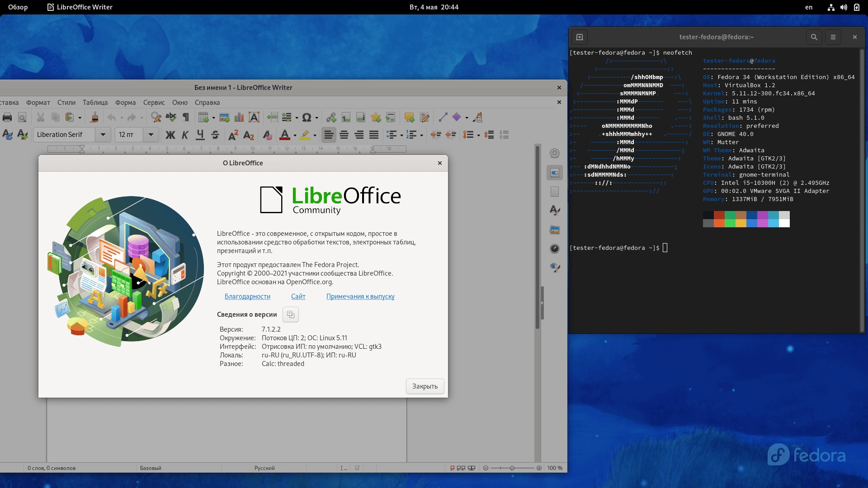Click the Track Changes record icon
This screenshot has width=868, height=488.
(x=424, y=117)
